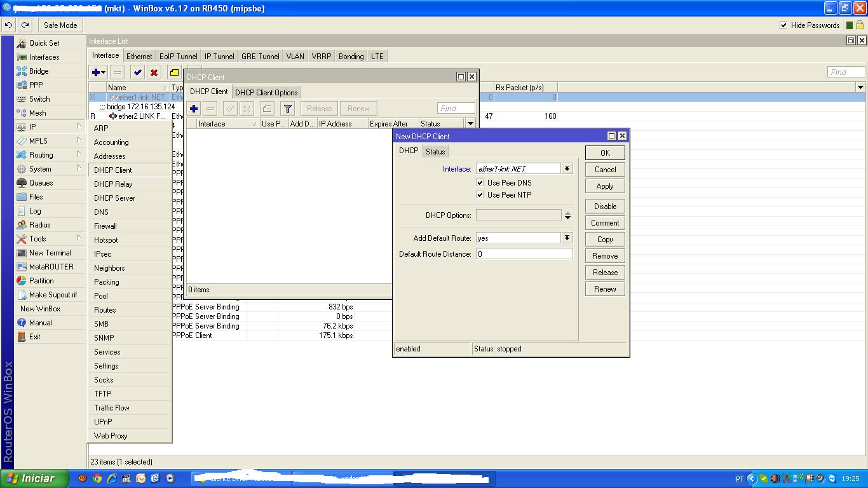Expand DHCP Options list arrows

coord(567,215)
